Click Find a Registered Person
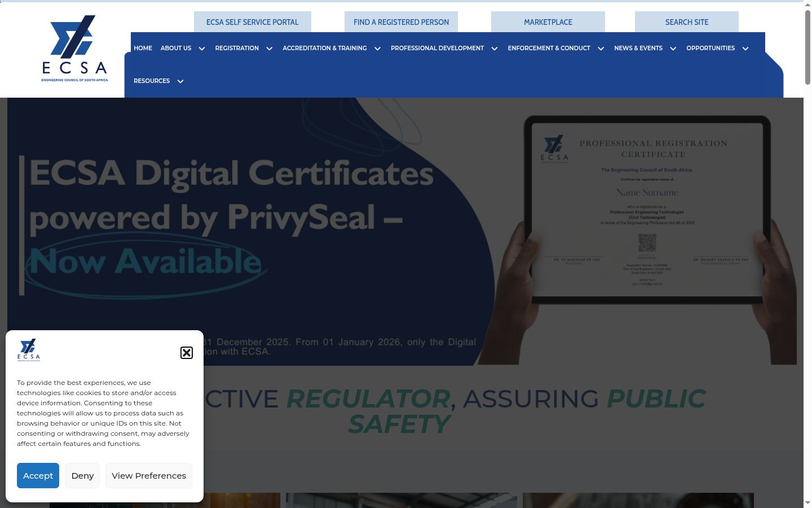 point(401,22)
